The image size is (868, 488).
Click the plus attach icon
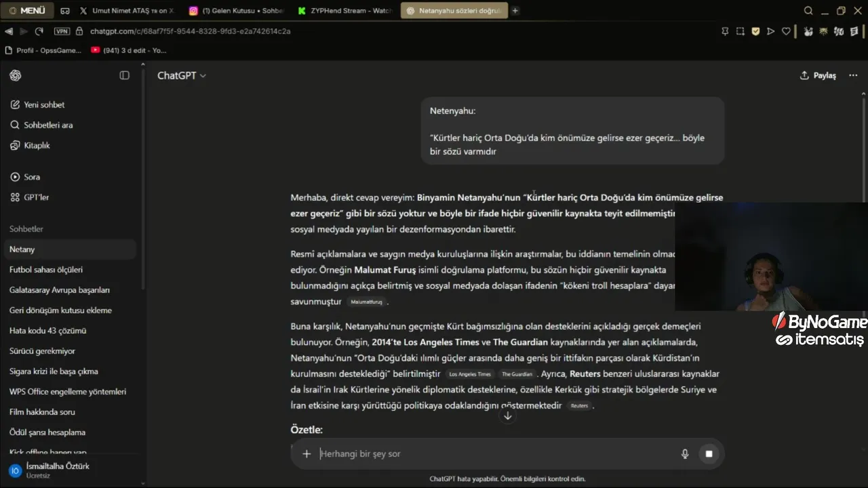pos(307,454)
